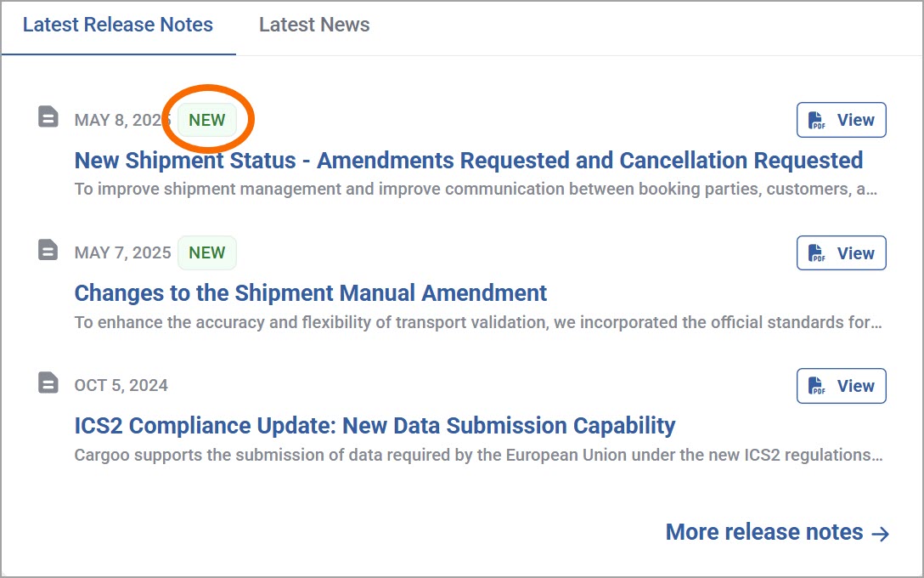Viewport: 924px width, 578px height.
Task: Click the document icon beside MAY 8, 2025
Action: tap(48, 116)
